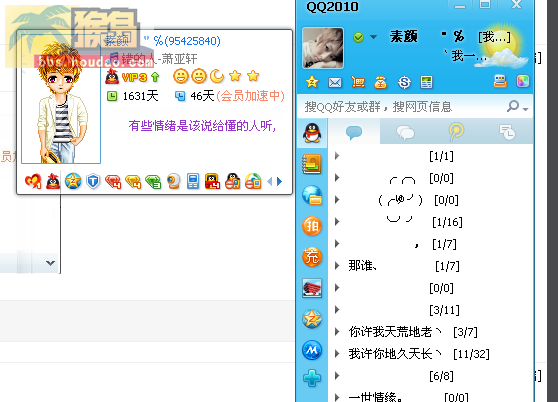Open the news page icon in toolbar
558x402 pixels.
point(426,82)
